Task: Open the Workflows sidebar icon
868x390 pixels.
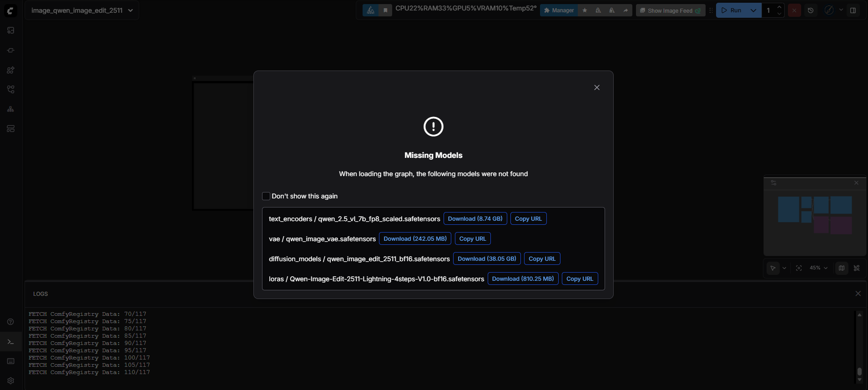Action: (10, 89)
